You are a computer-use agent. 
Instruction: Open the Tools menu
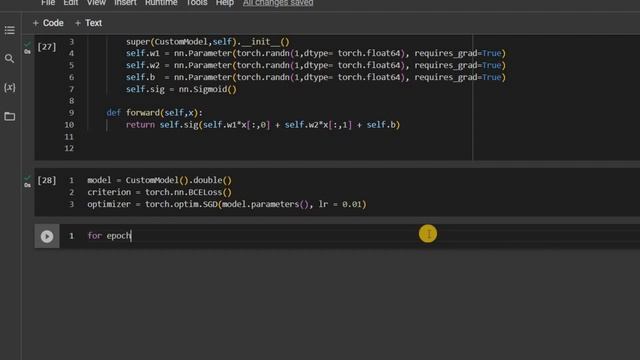[197, 3]
